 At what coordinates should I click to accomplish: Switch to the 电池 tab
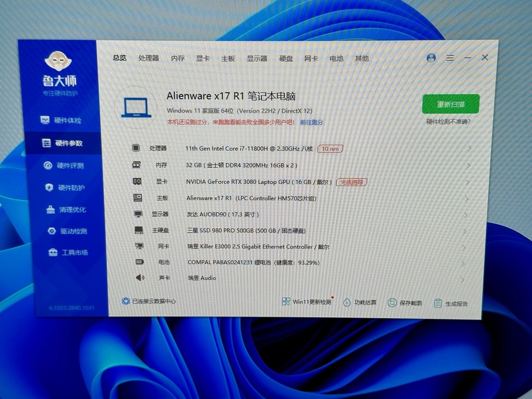click(x=336, y=58)
